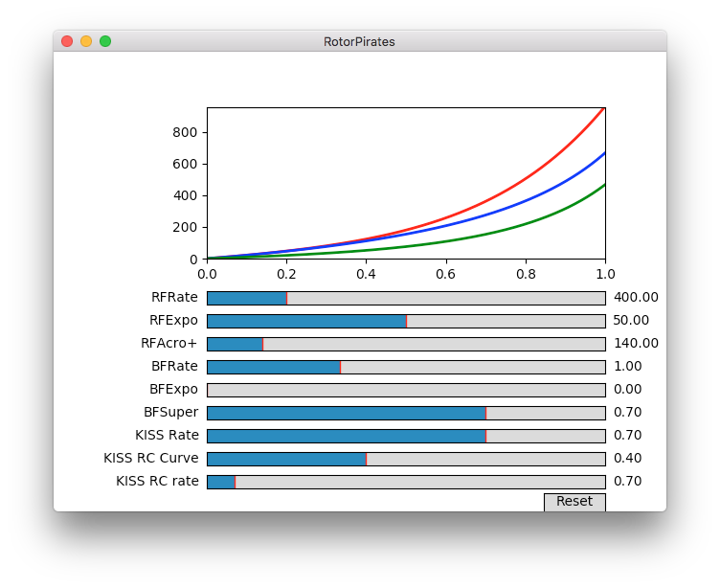Image resolution: width=720 pixels, height=588 pixels.
Task: Minimize the RotorPirates window
Action: coord(86,41)
